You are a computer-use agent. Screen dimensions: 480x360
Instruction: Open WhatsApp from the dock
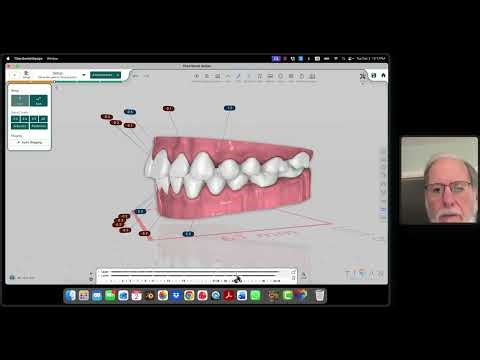point(255,296)
